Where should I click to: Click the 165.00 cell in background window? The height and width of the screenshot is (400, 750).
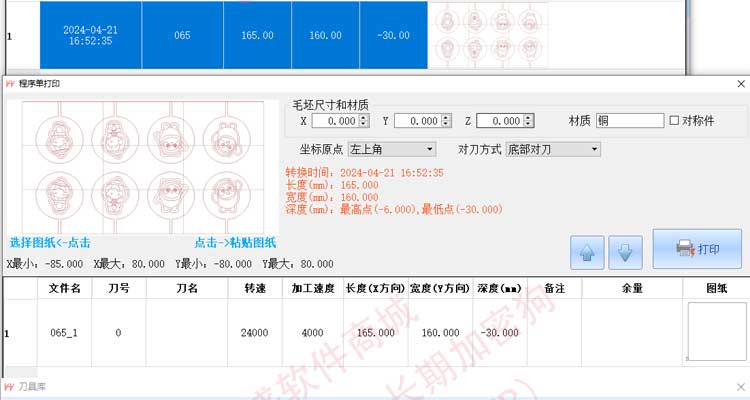coord(257,35)
